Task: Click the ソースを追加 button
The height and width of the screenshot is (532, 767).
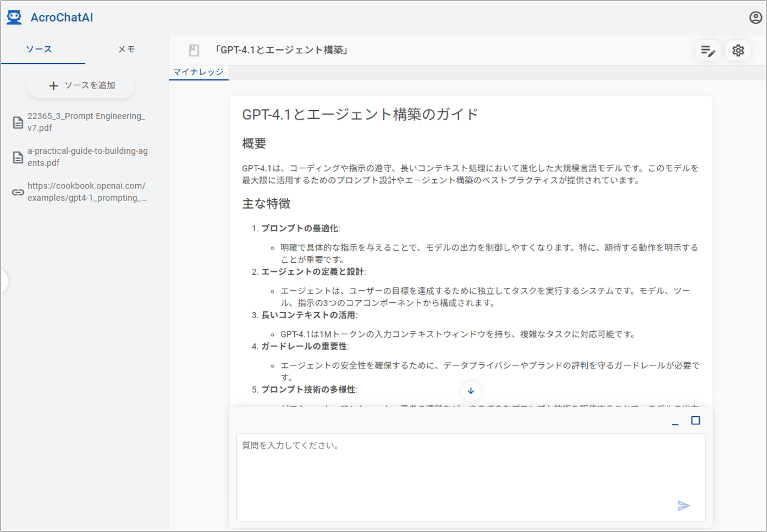Action: click(81, 86)
